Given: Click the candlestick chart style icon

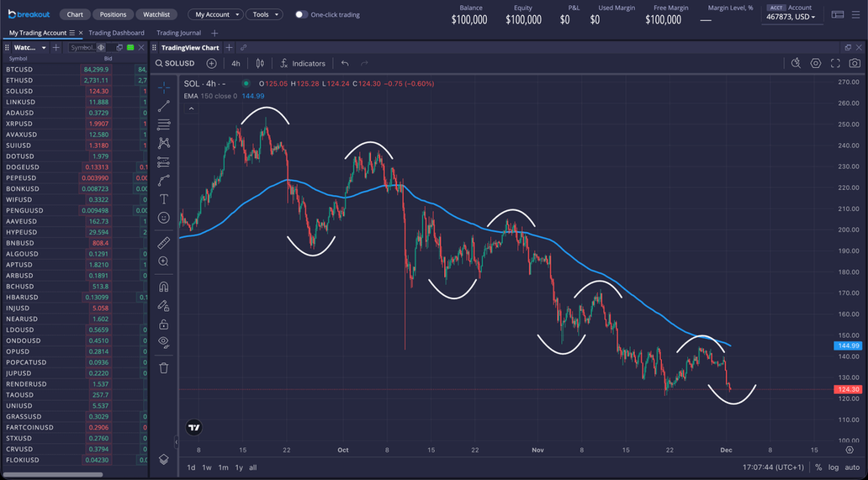Looking at the screenshot, I should click(x=260, y=63).
